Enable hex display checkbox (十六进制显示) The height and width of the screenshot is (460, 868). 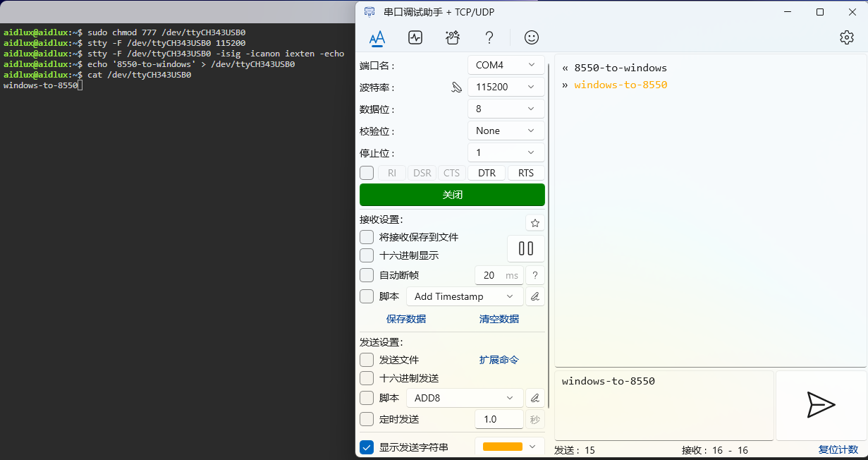367,255
